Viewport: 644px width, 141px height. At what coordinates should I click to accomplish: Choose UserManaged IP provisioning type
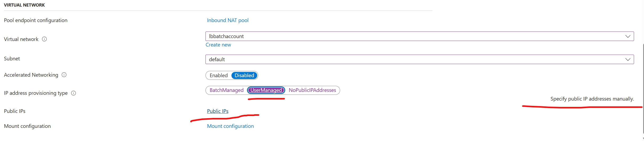pos(266,90)
